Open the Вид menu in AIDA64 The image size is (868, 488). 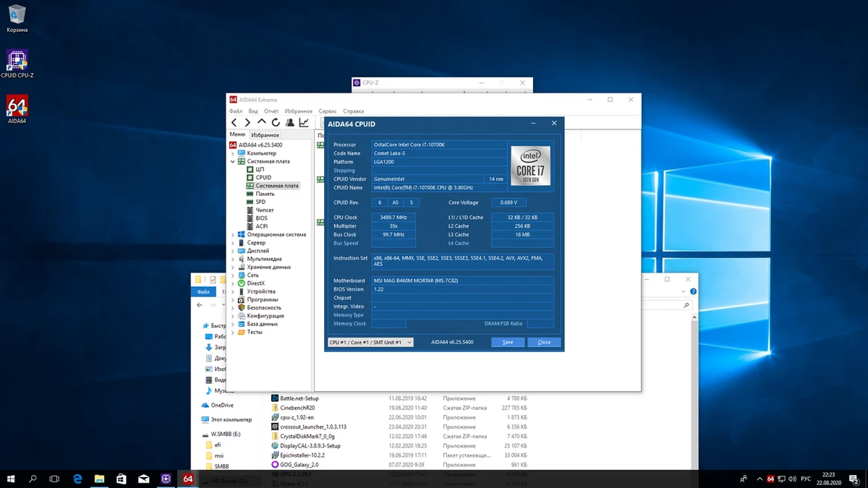click(253, 111)
